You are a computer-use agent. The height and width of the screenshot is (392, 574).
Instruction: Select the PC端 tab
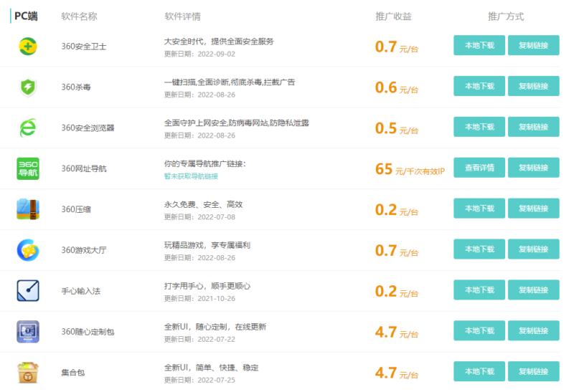point(26,16)
